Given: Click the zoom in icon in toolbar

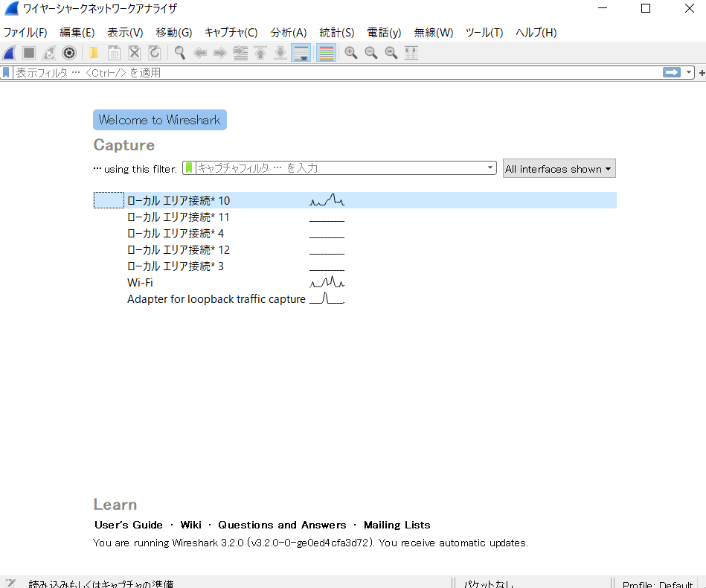Looking at the screenshot, I should coord(350,53).
